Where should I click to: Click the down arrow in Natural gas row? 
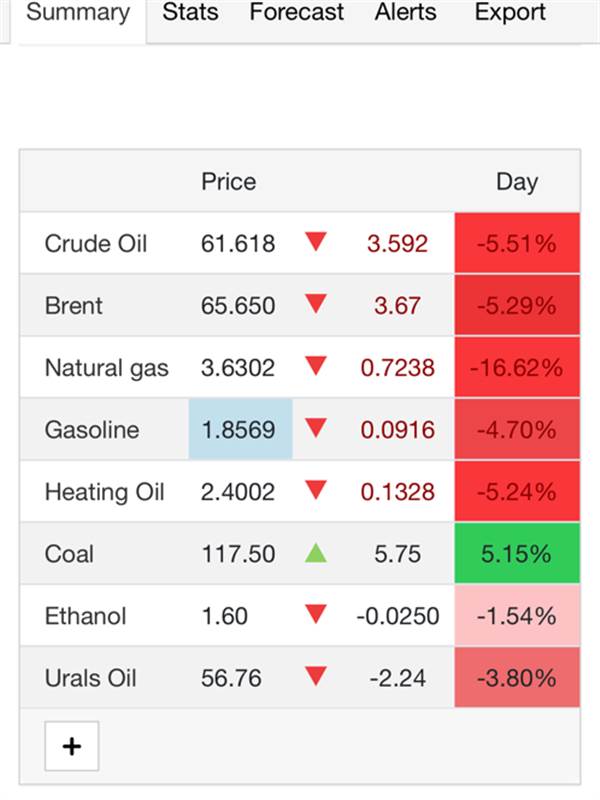coord(316,366)
